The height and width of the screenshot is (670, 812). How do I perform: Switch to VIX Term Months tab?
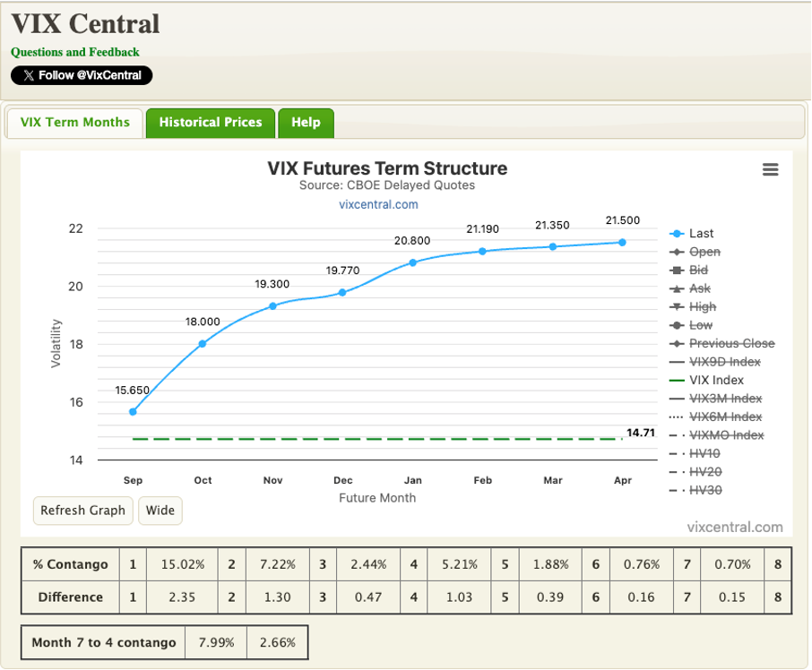click(75, 123)
